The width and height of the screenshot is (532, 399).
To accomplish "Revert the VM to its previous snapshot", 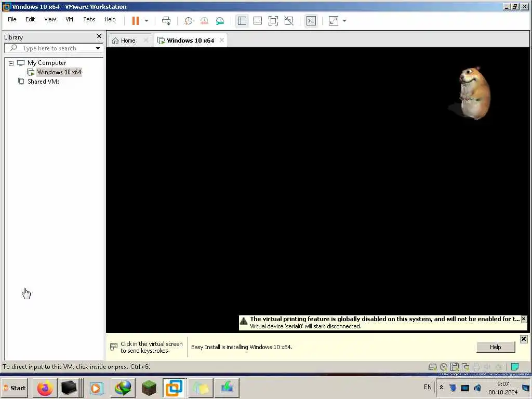I will click(x=204, y=21).
